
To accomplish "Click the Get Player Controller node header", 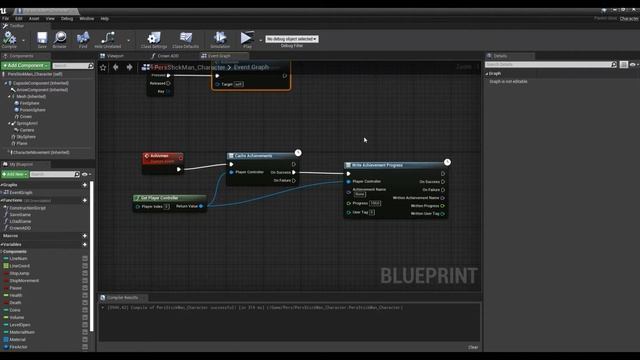I will pos(169,198).
